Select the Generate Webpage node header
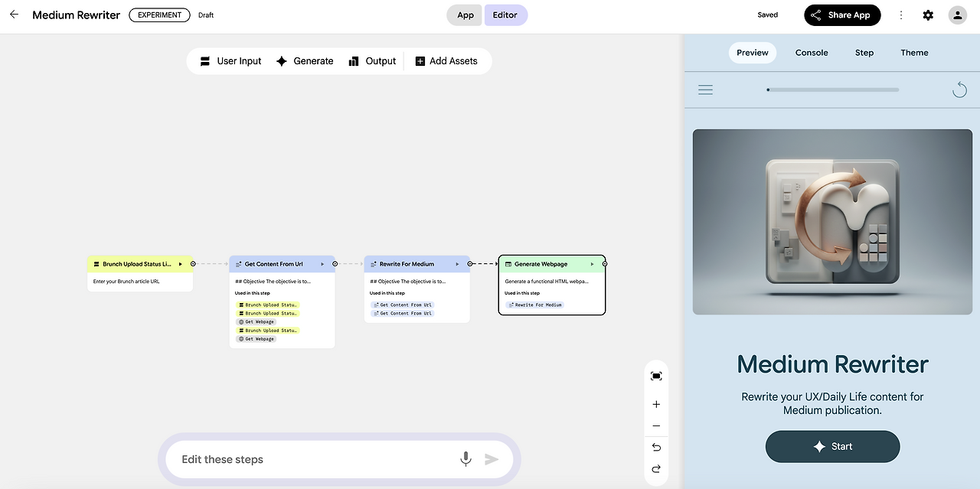 point(552,264)
